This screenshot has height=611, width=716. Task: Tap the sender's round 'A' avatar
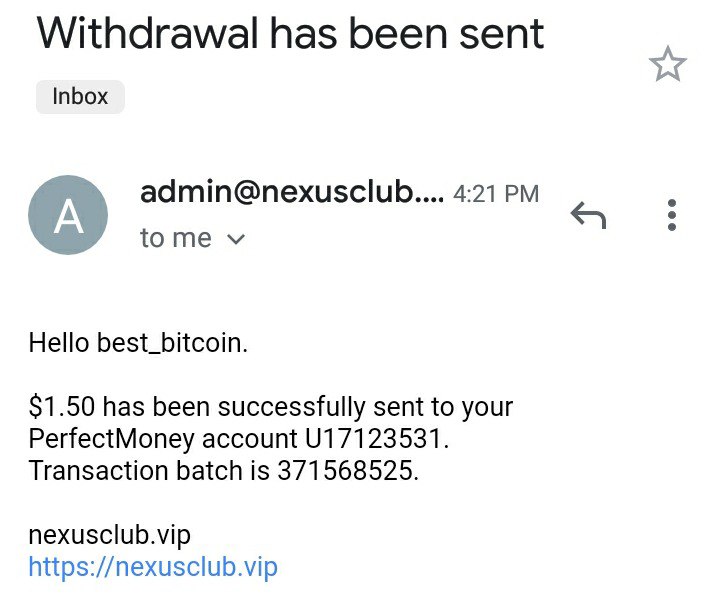(68, 215)
